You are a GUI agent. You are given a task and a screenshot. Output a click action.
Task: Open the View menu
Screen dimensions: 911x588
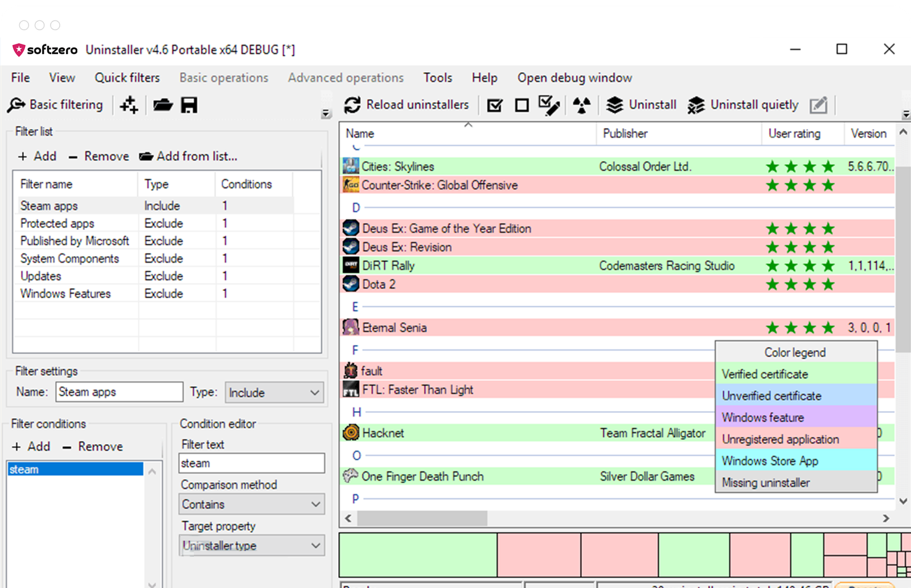(62, 77)
